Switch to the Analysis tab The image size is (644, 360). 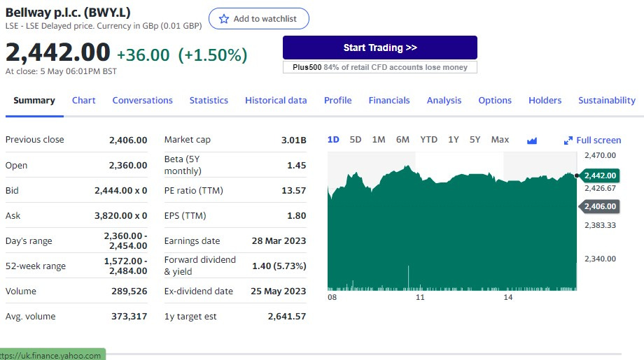point(444,101)
